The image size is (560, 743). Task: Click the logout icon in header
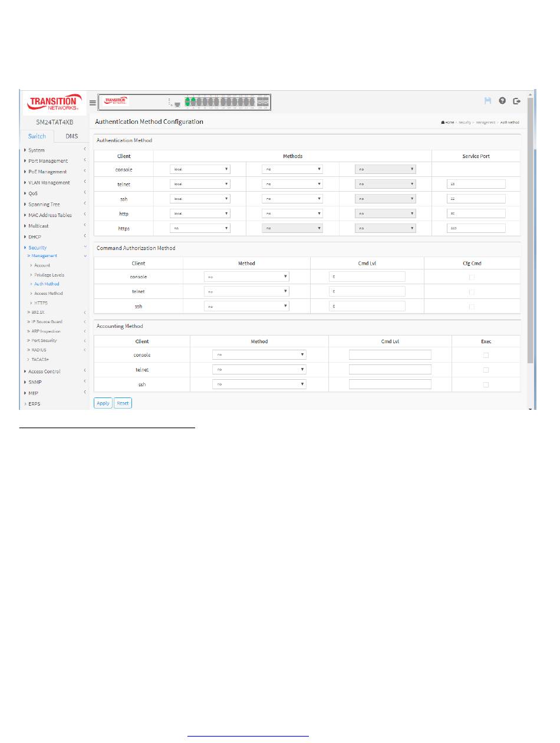(517, 101)
